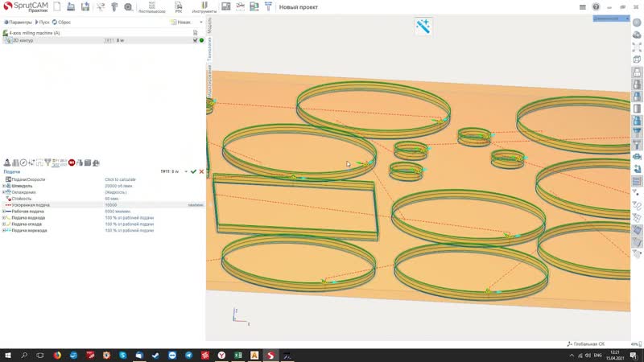Switch to the Модель vertical tab
Screen dimensions: 644x362
tap(209, 25)
